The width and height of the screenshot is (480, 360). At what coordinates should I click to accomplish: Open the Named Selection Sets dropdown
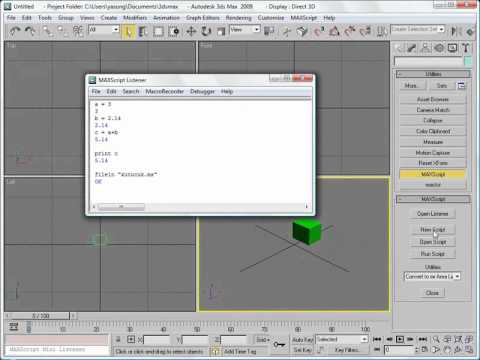[x=418, y=29]
